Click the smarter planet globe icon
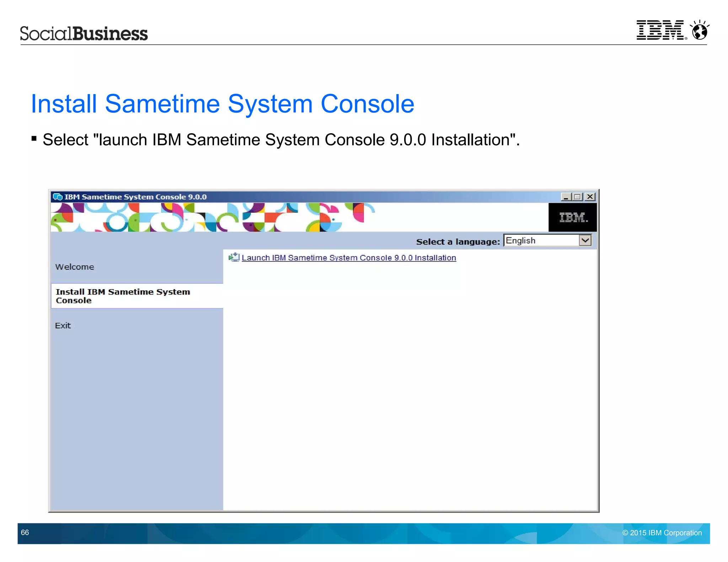 700,30
